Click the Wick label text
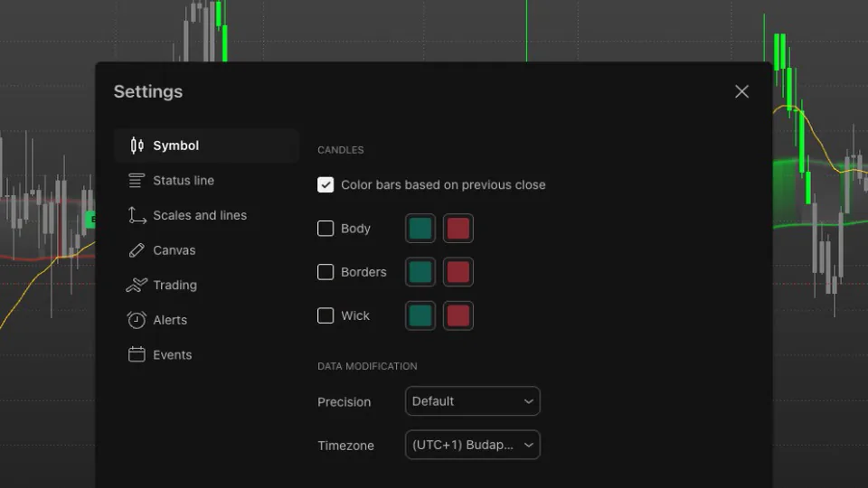This screenshot has width=868, height=488. click(354, 315)
